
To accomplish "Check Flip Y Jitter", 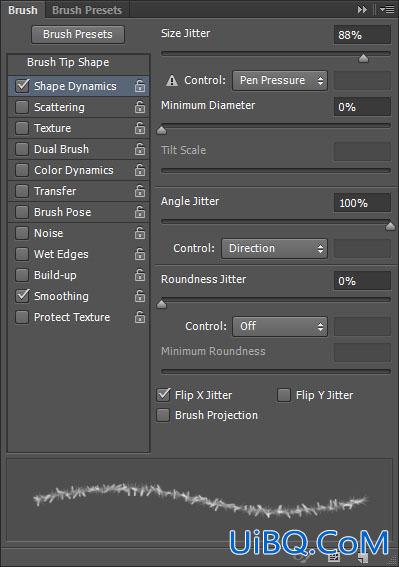I will [284, 395].
